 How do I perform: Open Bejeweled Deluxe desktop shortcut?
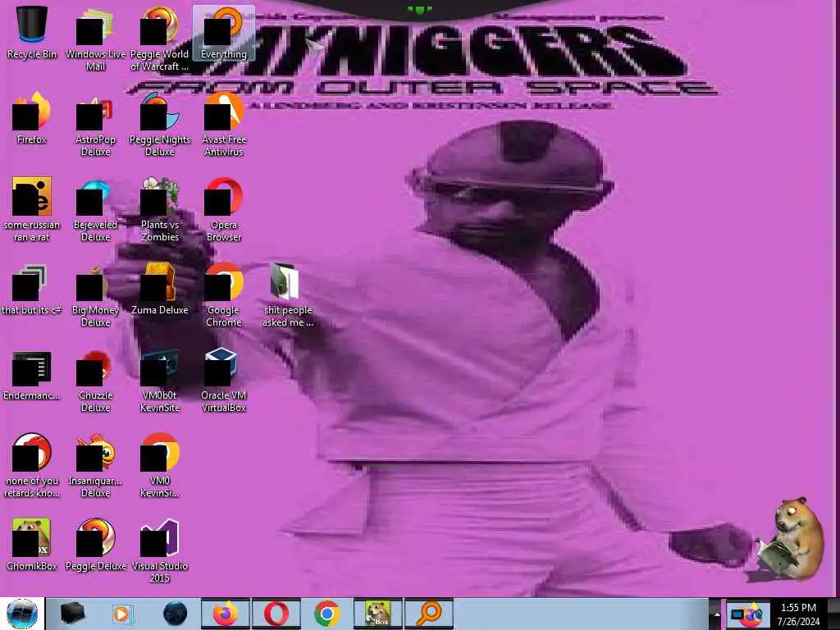tap(95, 209)
